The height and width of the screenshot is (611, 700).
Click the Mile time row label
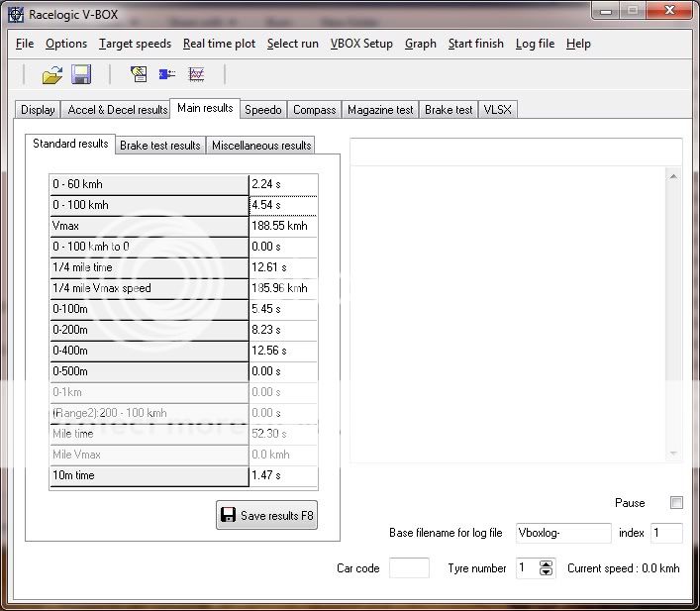click(150, 434)
